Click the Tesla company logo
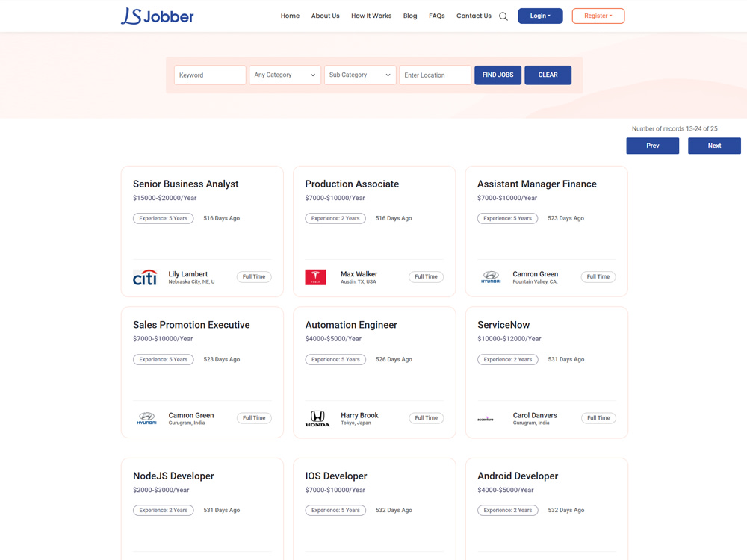Viewport: 747px width, 560px height. [315, 277]
